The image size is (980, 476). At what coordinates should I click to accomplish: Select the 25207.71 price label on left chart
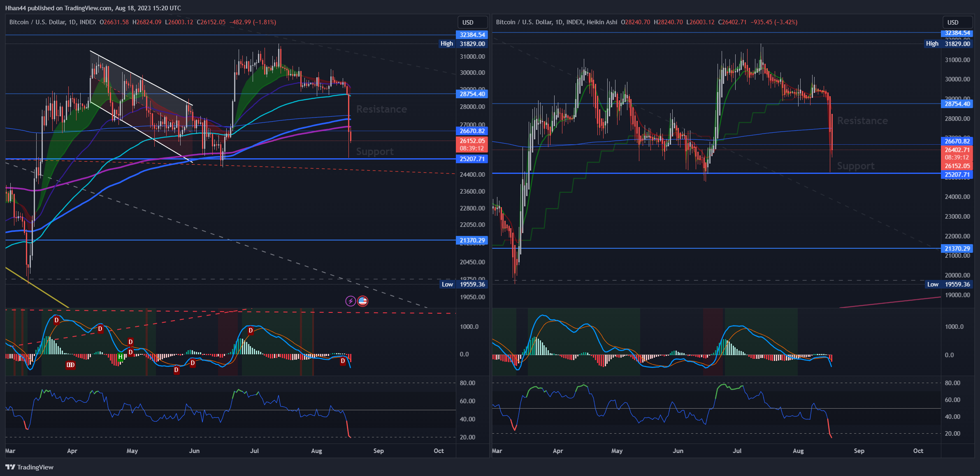(x=472, y=159)
